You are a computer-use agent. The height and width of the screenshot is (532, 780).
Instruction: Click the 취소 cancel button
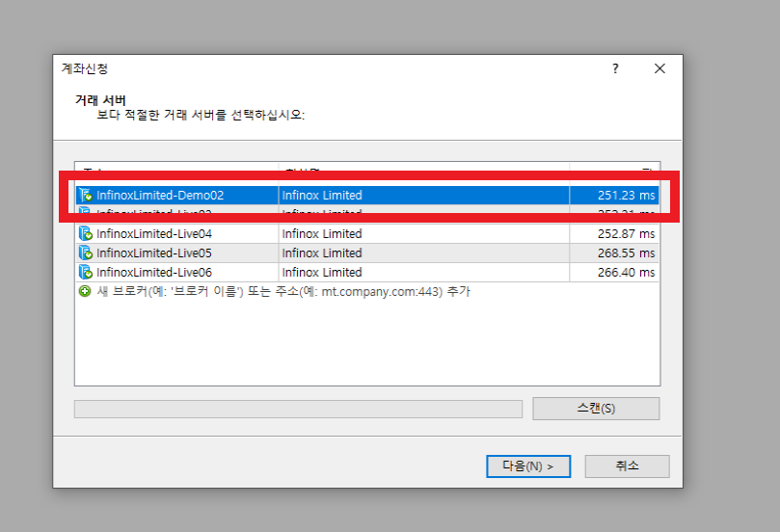[x=627, y=466]
